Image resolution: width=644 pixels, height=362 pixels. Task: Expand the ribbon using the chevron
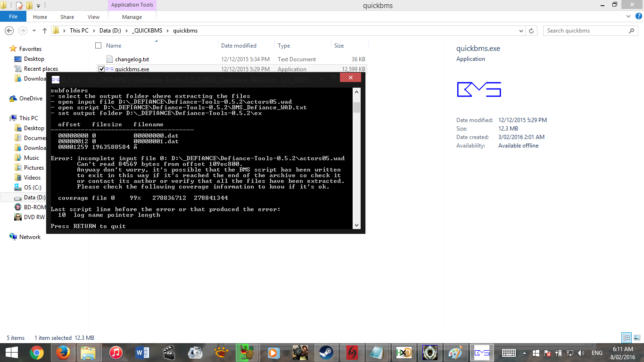point(628,17)
